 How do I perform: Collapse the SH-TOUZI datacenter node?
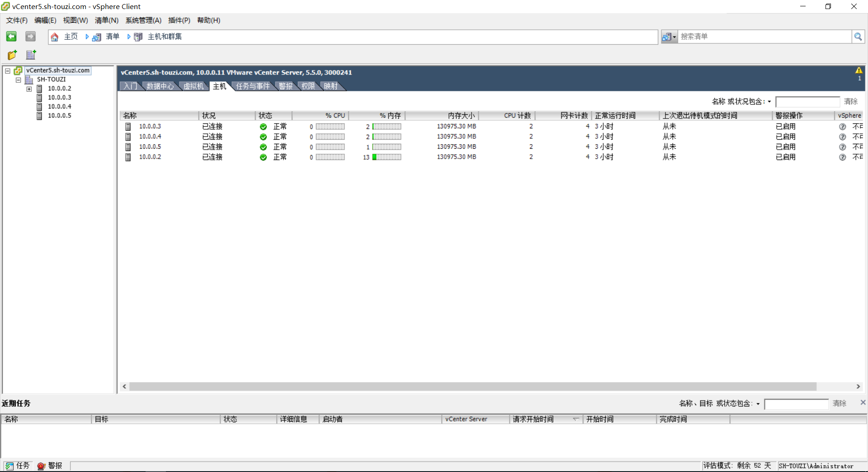(x=19, y=80)
